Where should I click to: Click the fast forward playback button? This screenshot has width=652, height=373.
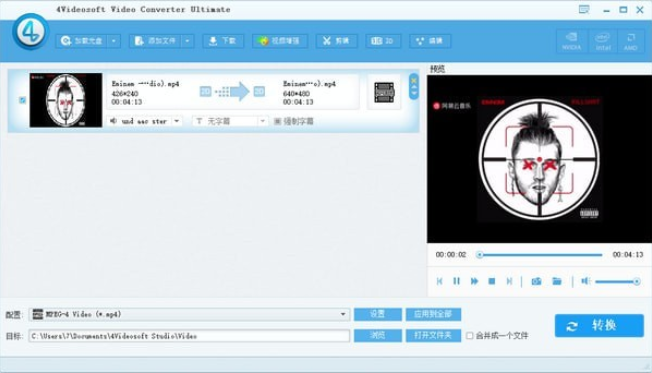pos(474,282)
